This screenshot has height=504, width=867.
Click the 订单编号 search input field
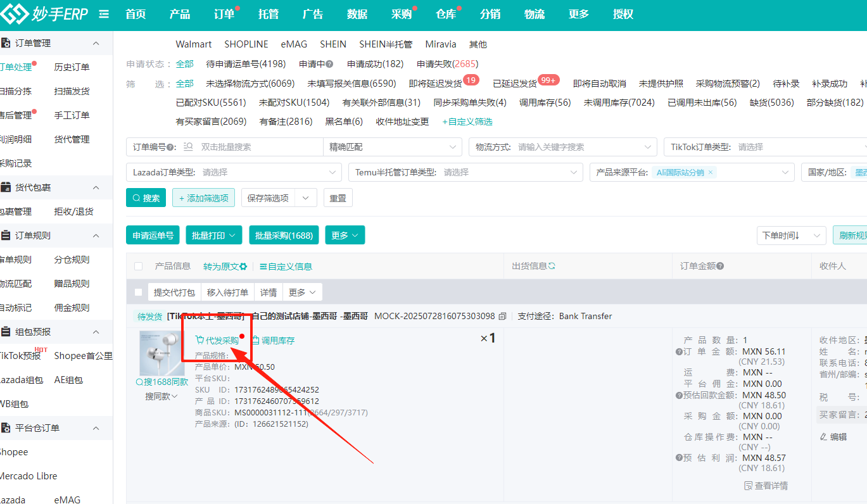pyautogui.click(x=260, y=147)
